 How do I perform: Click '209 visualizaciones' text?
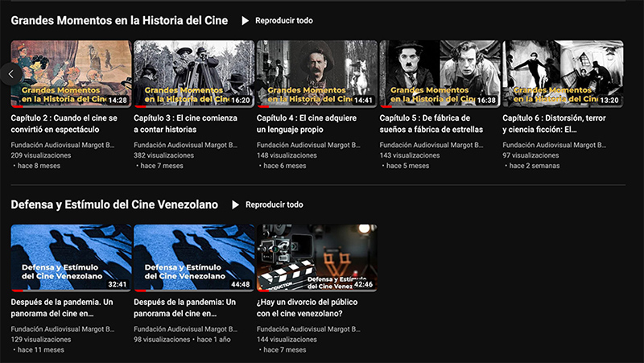click(41, 155)
